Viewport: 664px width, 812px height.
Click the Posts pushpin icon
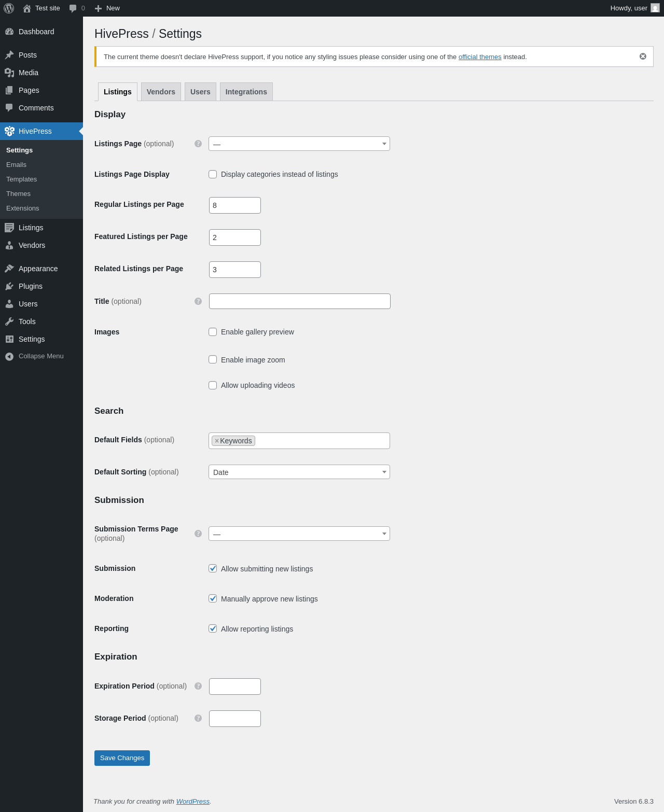[x=9, y=55]
